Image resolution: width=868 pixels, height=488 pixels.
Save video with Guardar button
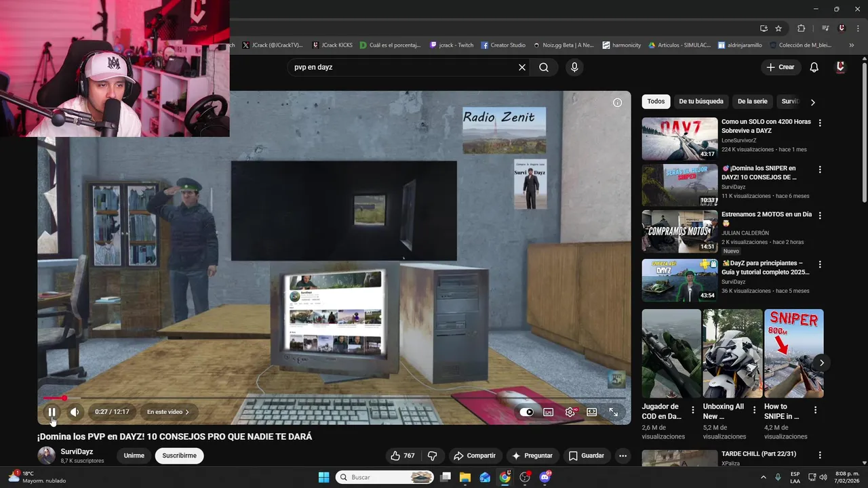587,455
